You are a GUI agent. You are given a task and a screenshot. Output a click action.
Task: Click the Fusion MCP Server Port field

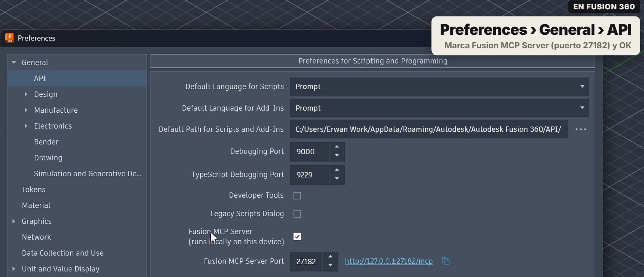pyautogui.click(x=307, y=262)
